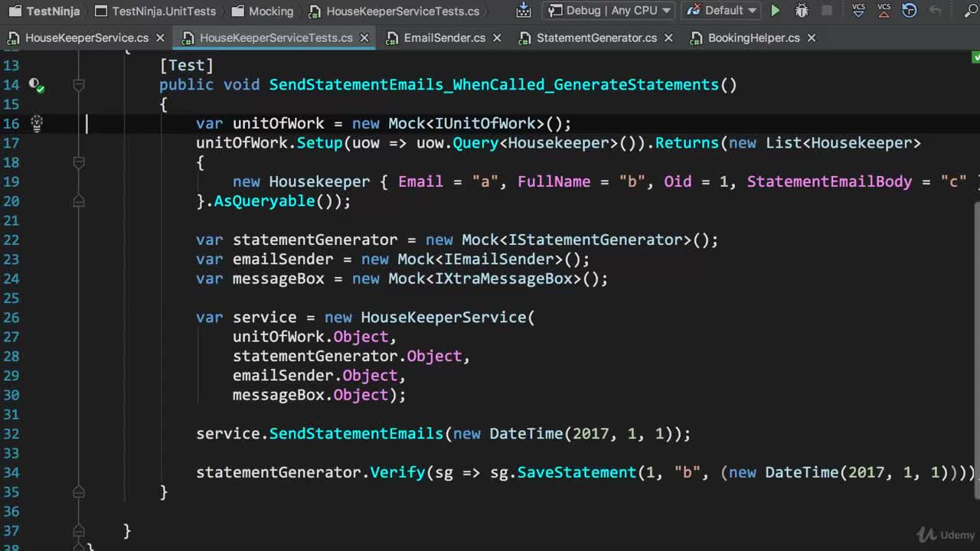The width and height of the screenshot is (980, 551).
Task: Click HouseKeeperService constructor on line 26
Action: coord(443,318)
